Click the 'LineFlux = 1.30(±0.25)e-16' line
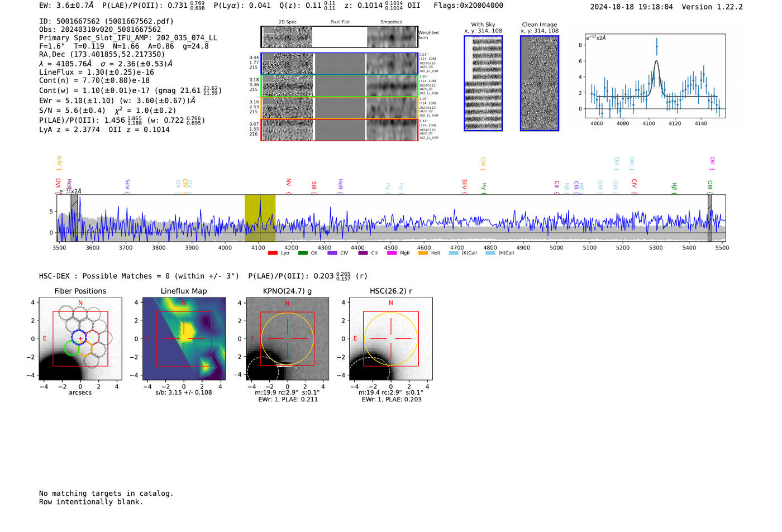The image size is (782, 532). (96, 73)
